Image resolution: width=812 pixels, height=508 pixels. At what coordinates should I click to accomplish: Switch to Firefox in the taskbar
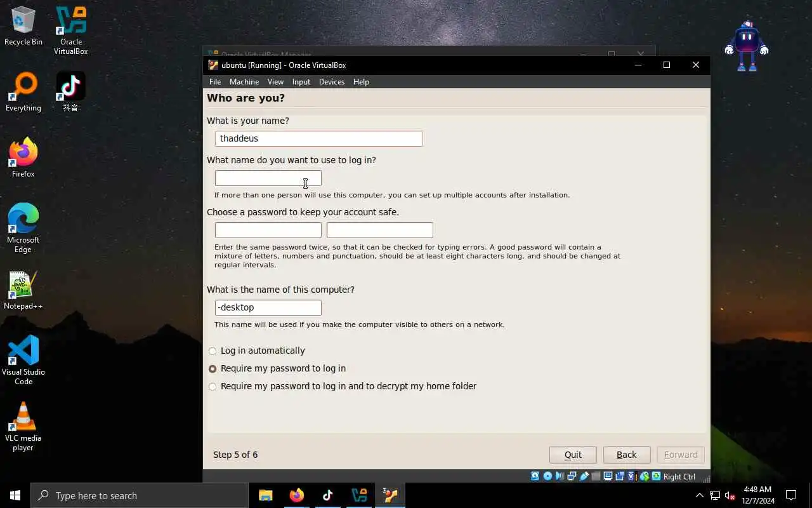click(x=297, y=495)
